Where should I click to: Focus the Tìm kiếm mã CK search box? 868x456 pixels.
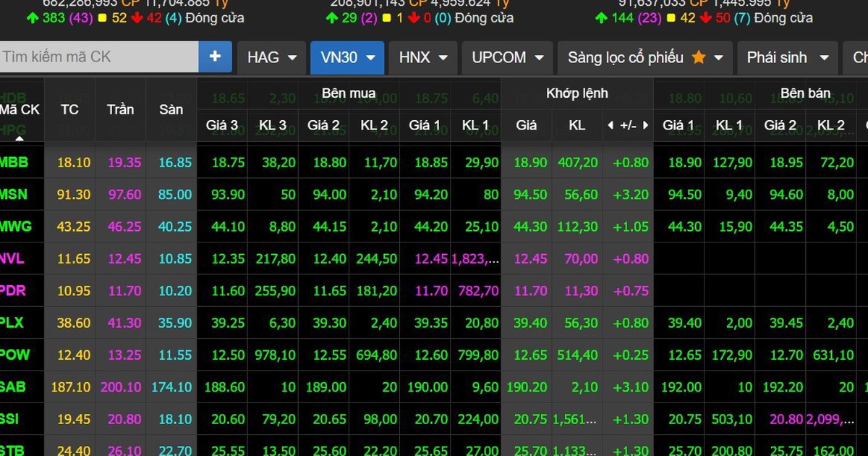[x=99, y=56]
